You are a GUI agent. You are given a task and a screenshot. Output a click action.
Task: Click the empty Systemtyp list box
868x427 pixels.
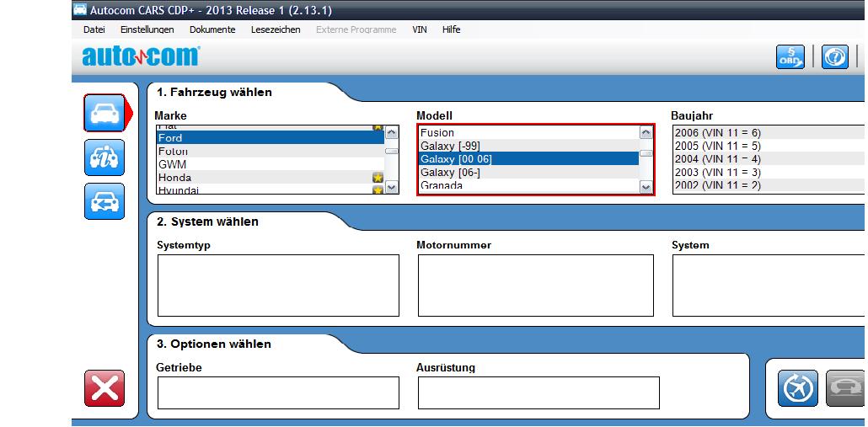point(278,286)
